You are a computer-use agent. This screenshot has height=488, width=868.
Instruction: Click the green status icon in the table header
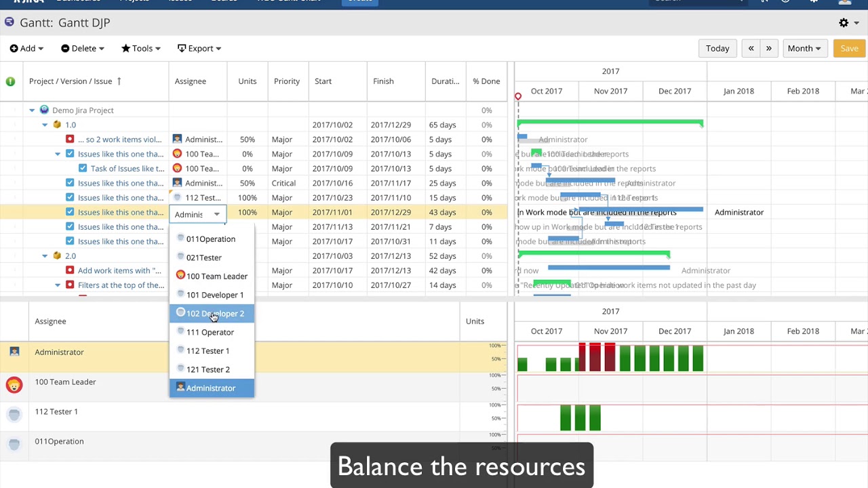pos(10,81)
